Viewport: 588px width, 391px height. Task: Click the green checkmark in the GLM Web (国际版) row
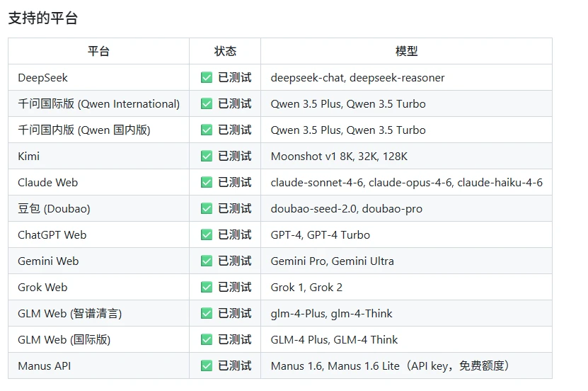click(206, 339)
